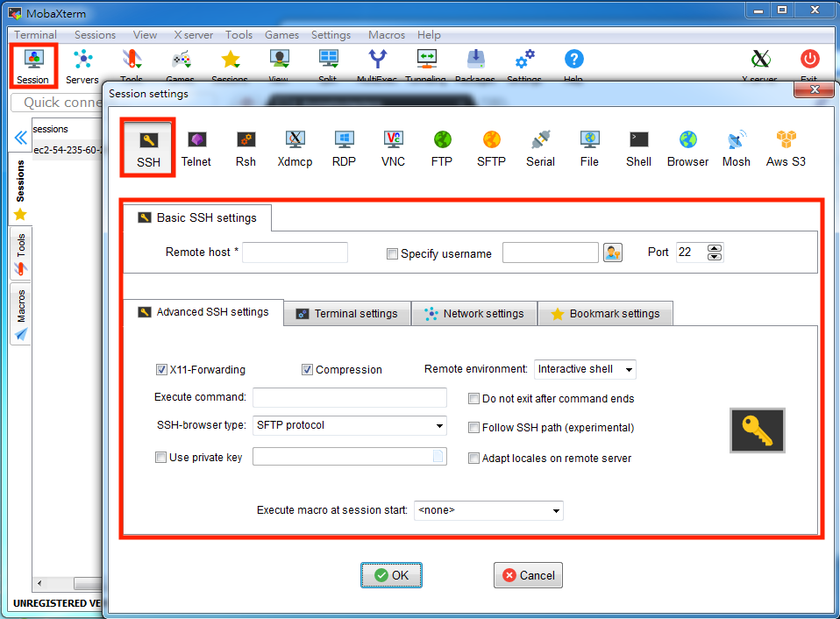Image resolution: width=840 pixels, height=619 pixels.
Task: Open Execute macro at session start dropdown
Action: pyautogui.click(x=488, y=510)
